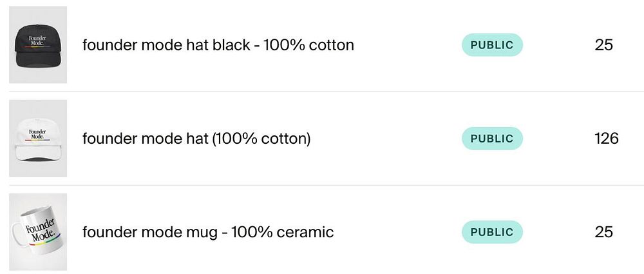
Task: Open "founder mode hat black - 100% cotton"
Action: pyautogui.click(x=218, y=45)
